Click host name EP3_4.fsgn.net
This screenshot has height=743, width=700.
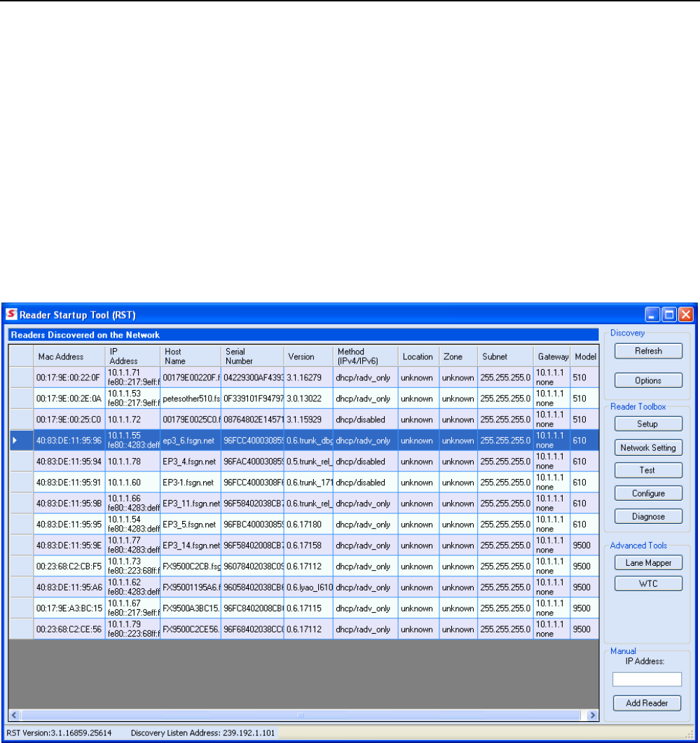(x=189, y=461)
